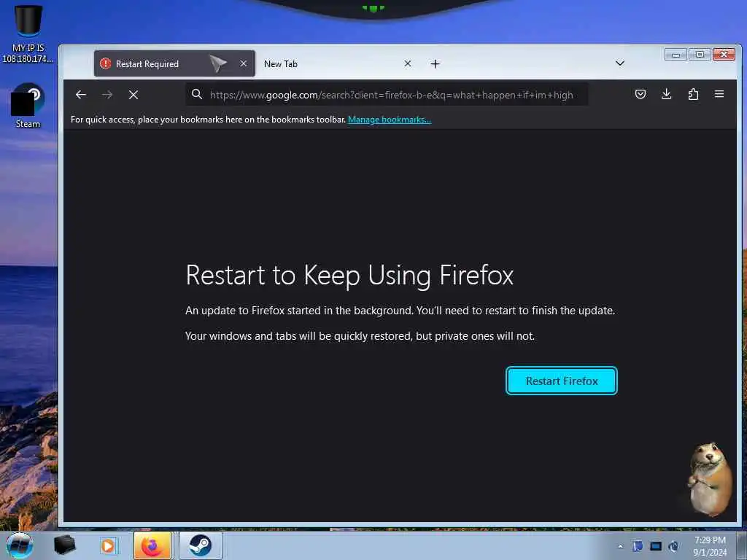Image resolution: width=747 pixels, height=560 pixels.
Task: Click the monitor icon in system tray
Action: (656, 546)
